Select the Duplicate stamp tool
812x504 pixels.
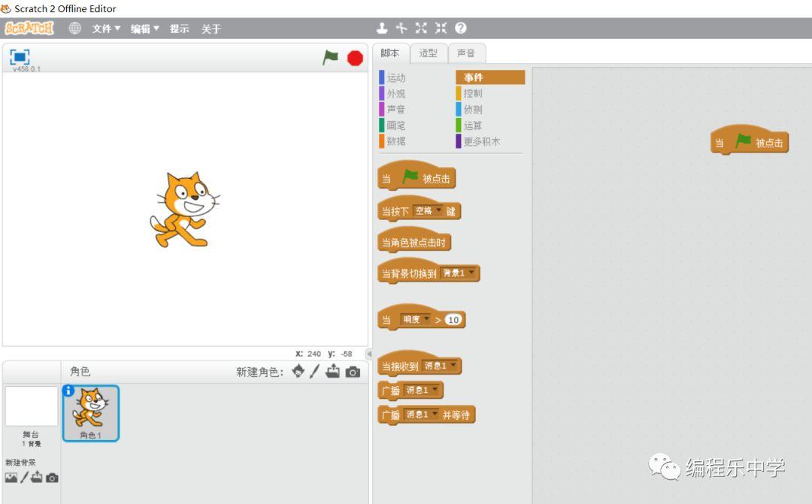tap(382, 28)
